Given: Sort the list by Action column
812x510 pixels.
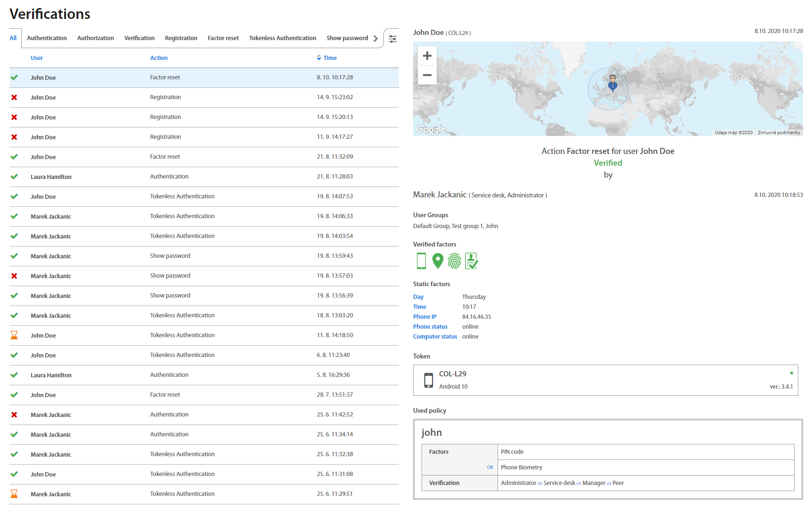Looking at the screenshot, I should pos(159,58).
